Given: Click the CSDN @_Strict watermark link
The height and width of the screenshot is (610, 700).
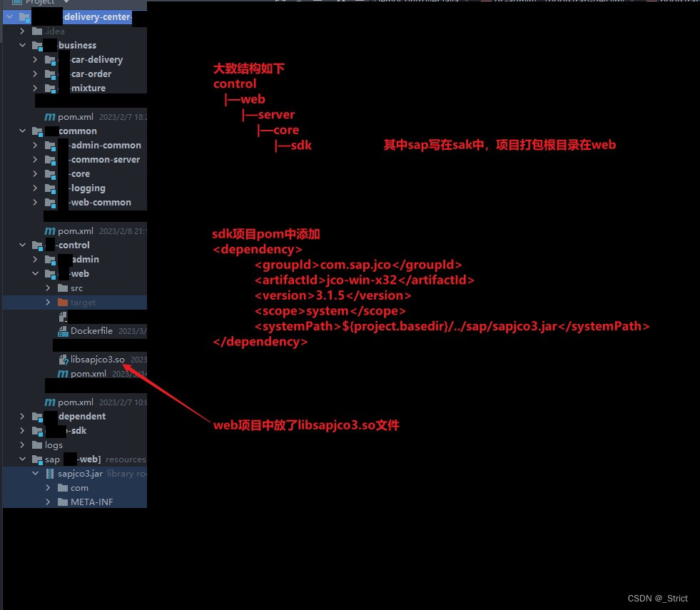Looking at the screenshot, I should point(657,599).
